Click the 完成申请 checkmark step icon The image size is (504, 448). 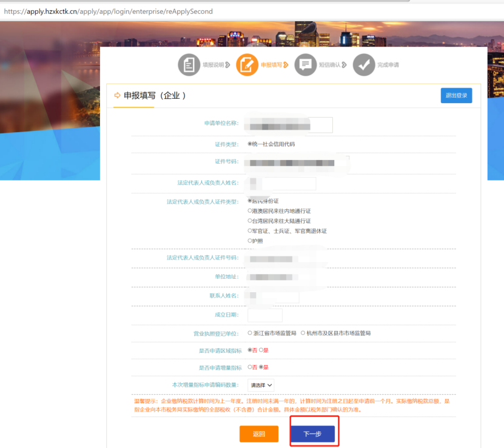coord(364,65)
